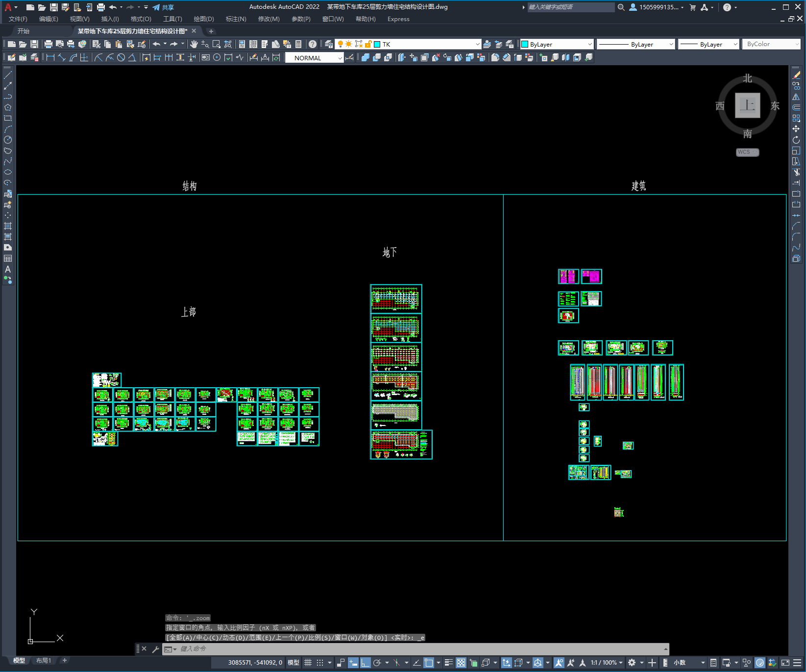
Task: Toggle polar tracking in status bar
Action: coord(377,663)
